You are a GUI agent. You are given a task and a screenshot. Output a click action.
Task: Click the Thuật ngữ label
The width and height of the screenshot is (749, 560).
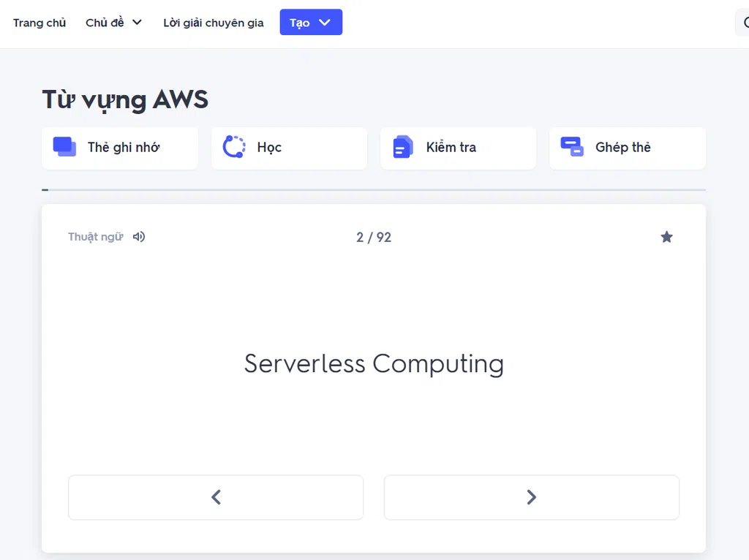(96, 237)
